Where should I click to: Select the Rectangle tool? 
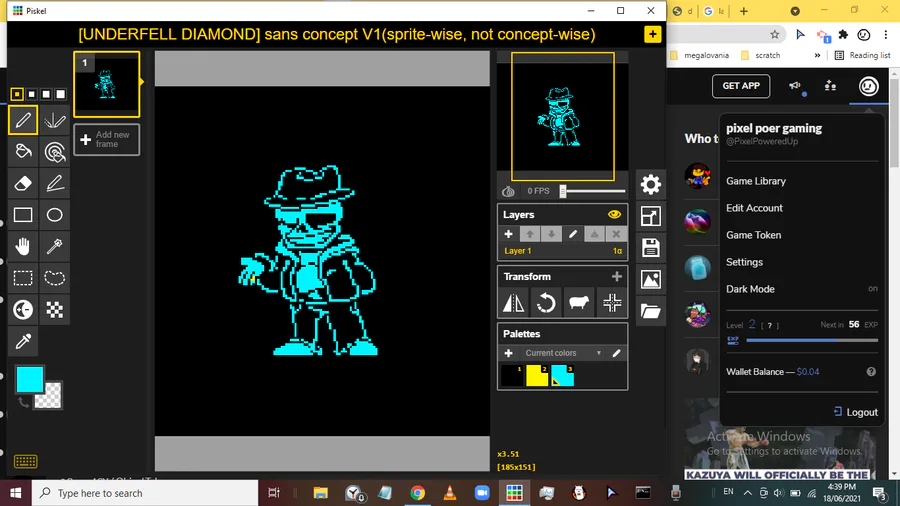pos(23,215)
